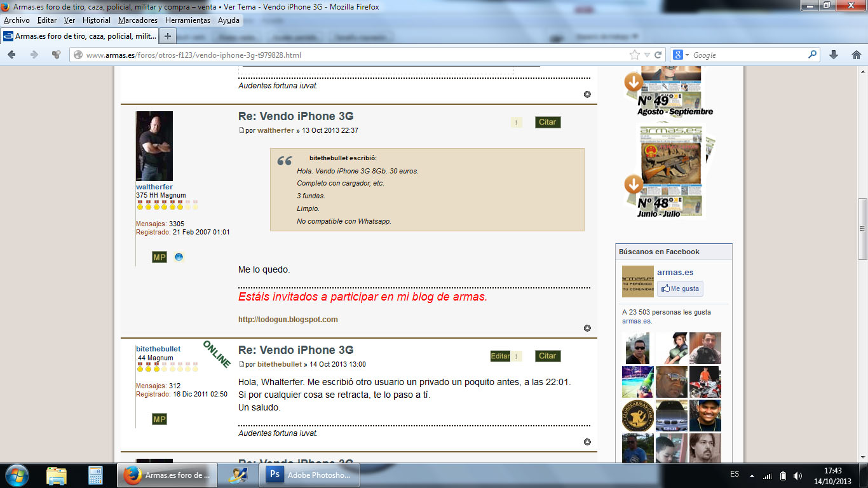Open waltherfer's website globe icon
Viewport: 868px width, 488px height.
(179, 257)
